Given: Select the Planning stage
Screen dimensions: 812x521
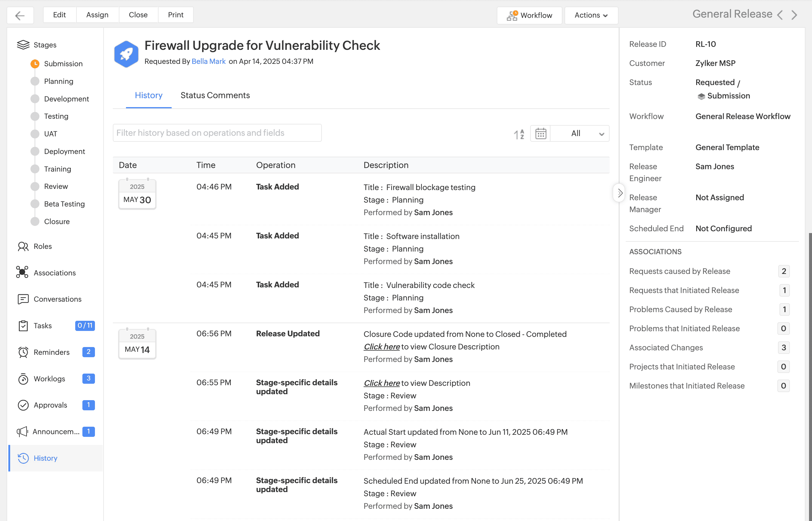Looking at the screenshot, I should click(58, 81).
